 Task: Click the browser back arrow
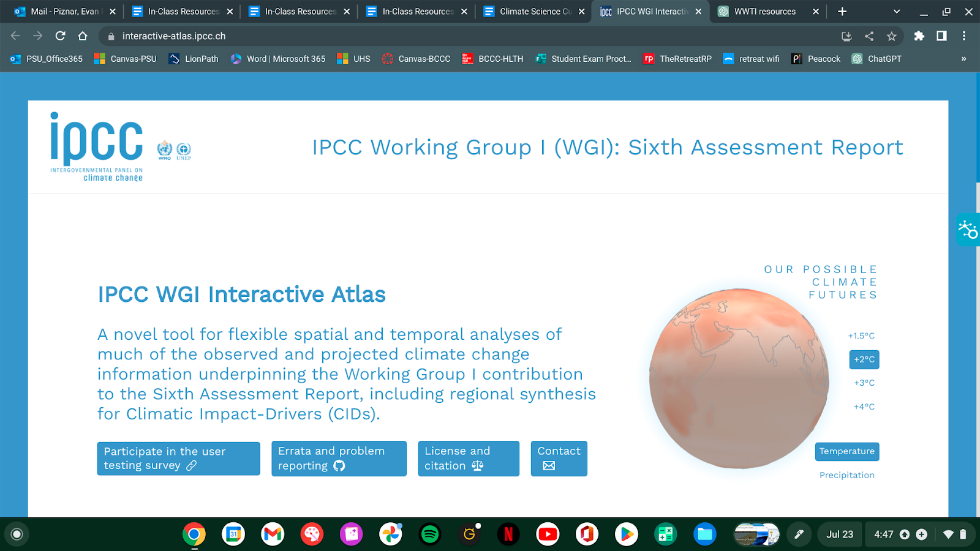point(15,36)
